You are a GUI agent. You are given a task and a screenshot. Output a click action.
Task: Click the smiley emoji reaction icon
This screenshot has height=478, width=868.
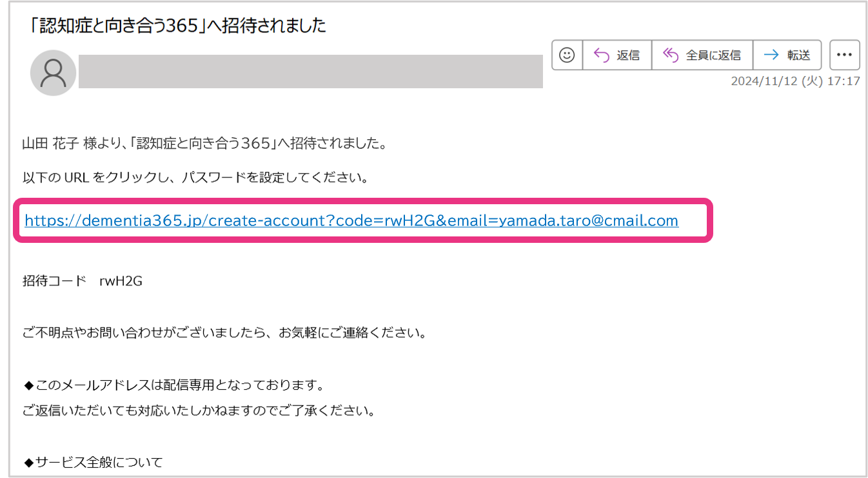[567, 55]
